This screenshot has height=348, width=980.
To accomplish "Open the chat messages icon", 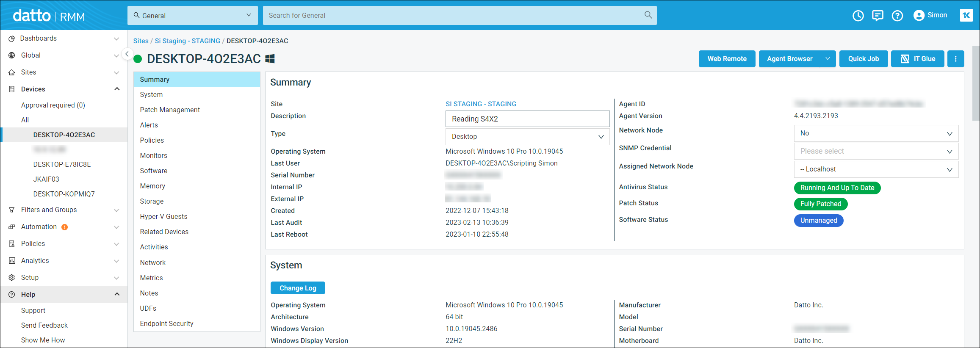I will (878, 16).
